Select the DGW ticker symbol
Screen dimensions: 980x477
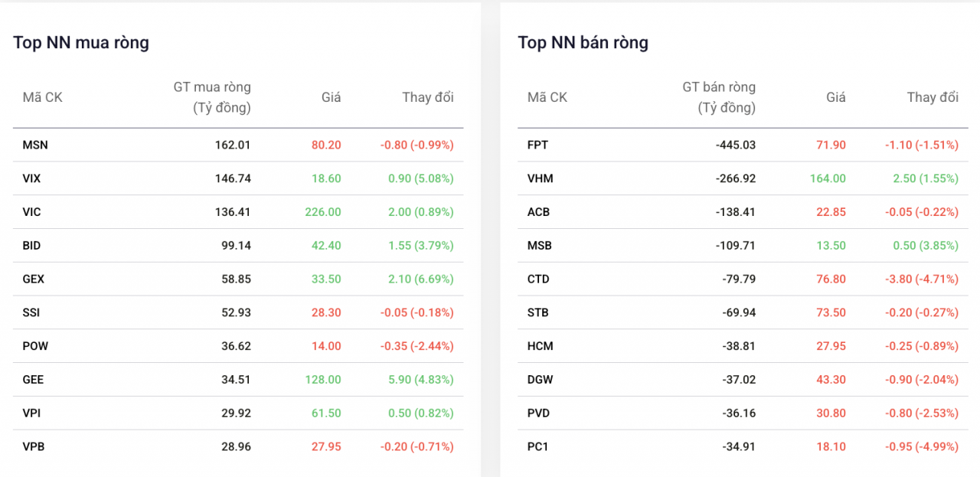(x=541, y=380)
